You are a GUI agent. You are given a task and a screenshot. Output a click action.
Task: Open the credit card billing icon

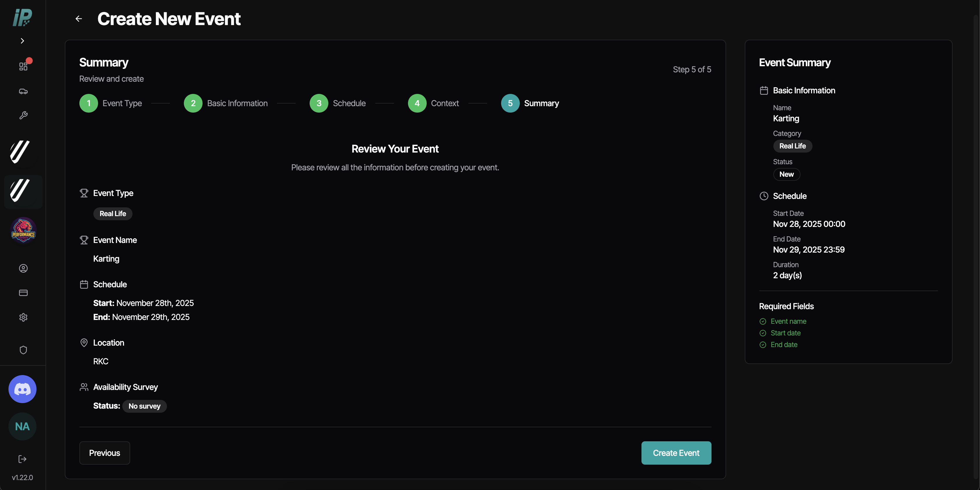click(23, 293)
